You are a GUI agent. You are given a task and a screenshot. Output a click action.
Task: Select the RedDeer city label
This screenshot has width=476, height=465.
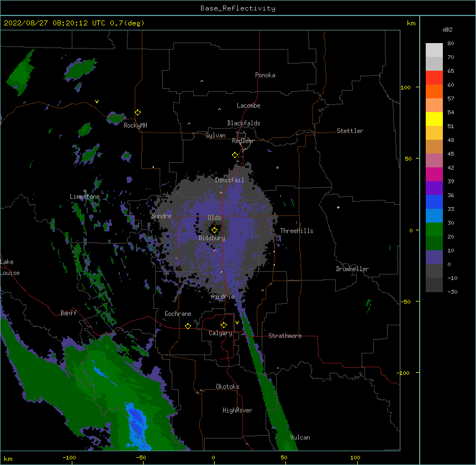(x=243, y=141)
